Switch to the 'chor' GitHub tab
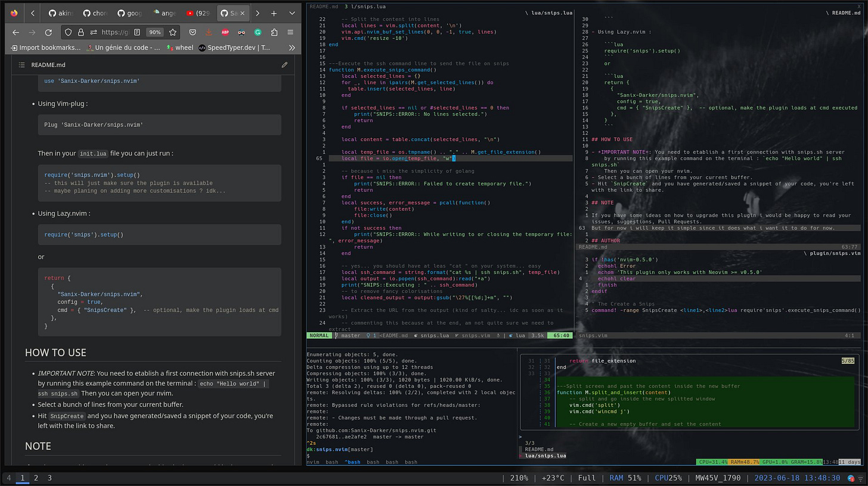The image size is (868, 486). pos(95,13)
